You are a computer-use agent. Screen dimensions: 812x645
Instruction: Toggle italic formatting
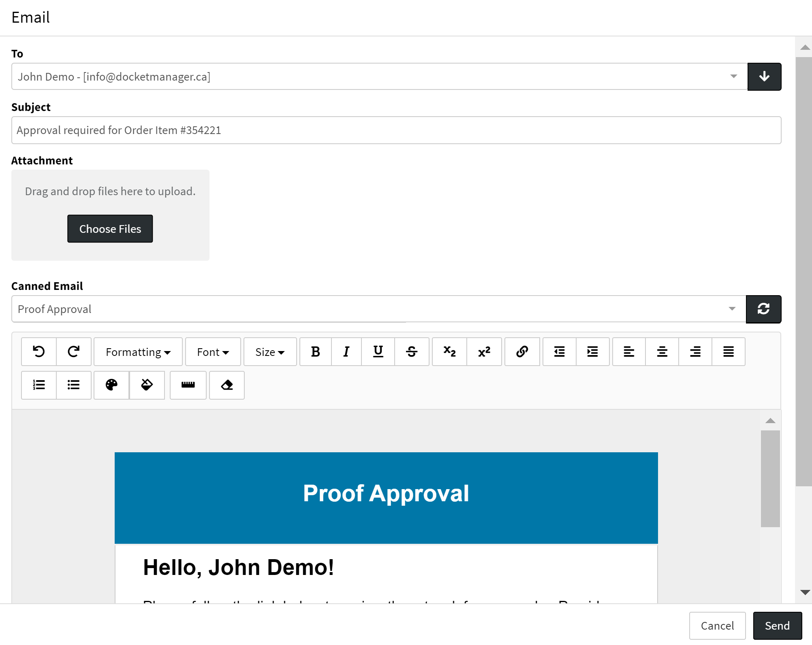coord(346,351)
